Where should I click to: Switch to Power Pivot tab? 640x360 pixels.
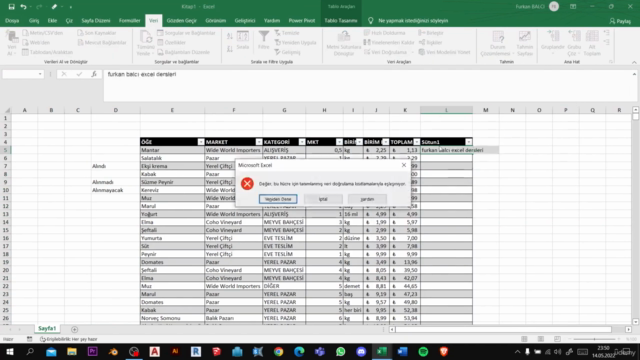point(302,21)
